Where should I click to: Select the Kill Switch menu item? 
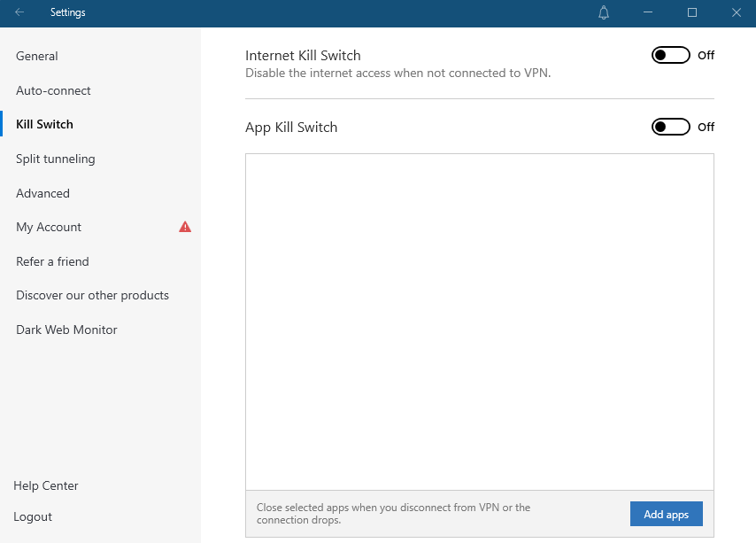tap(44, 124)
